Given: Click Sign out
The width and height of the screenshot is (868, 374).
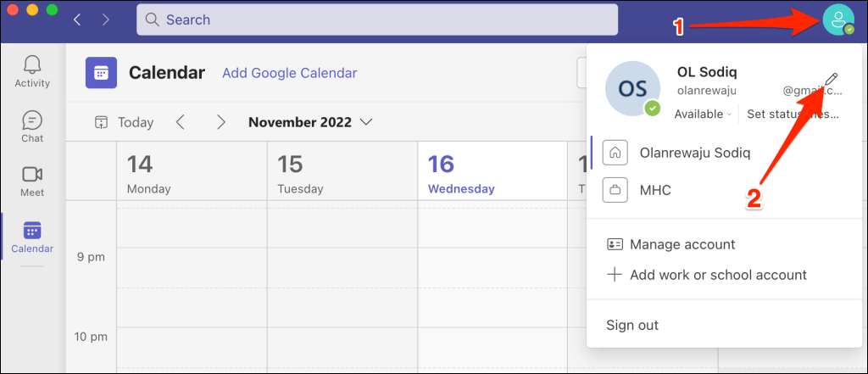Looking at the screenshot, I should pos(632,325).
